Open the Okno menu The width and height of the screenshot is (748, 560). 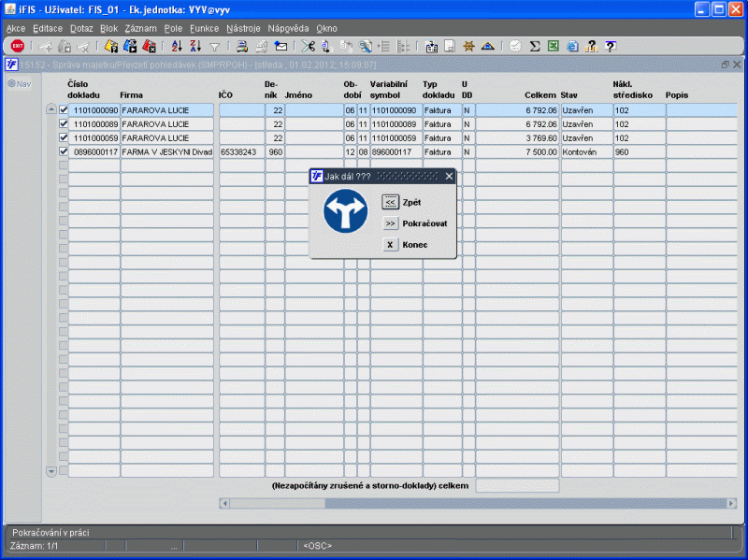point(326,29)
